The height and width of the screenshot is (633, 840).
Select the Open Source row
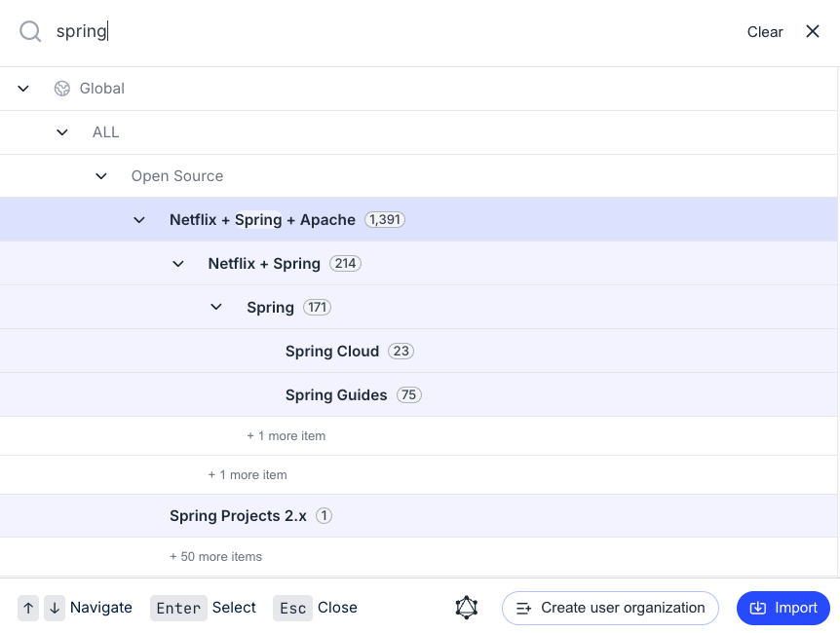click(418, 176)
